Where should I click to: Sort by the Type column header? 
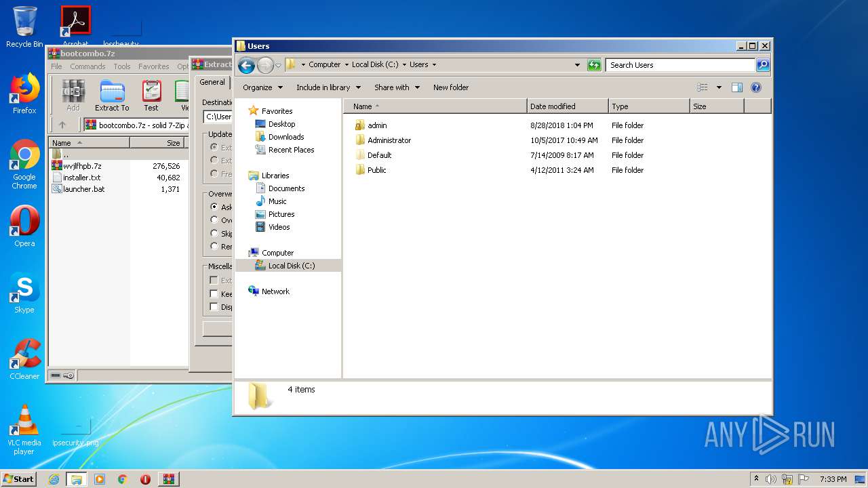tap(649, 106)
